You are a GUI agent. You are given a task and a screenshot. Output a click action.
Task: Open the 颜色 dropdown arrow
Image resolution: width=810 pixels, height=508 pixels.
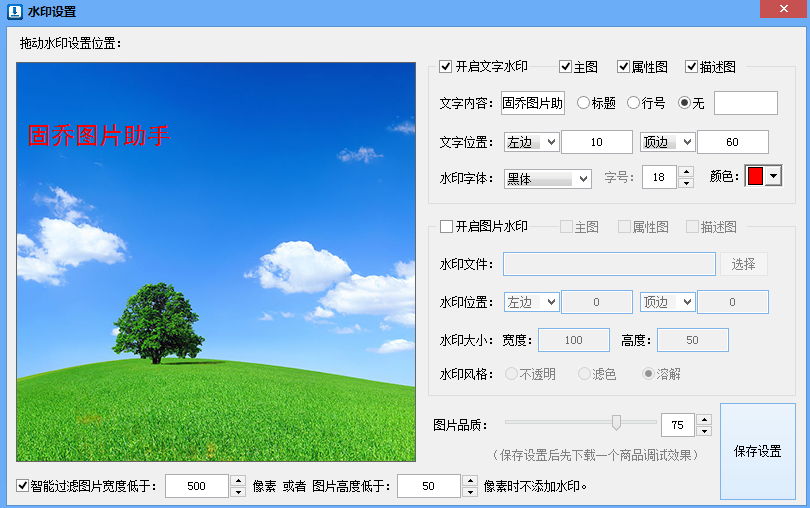773,176
